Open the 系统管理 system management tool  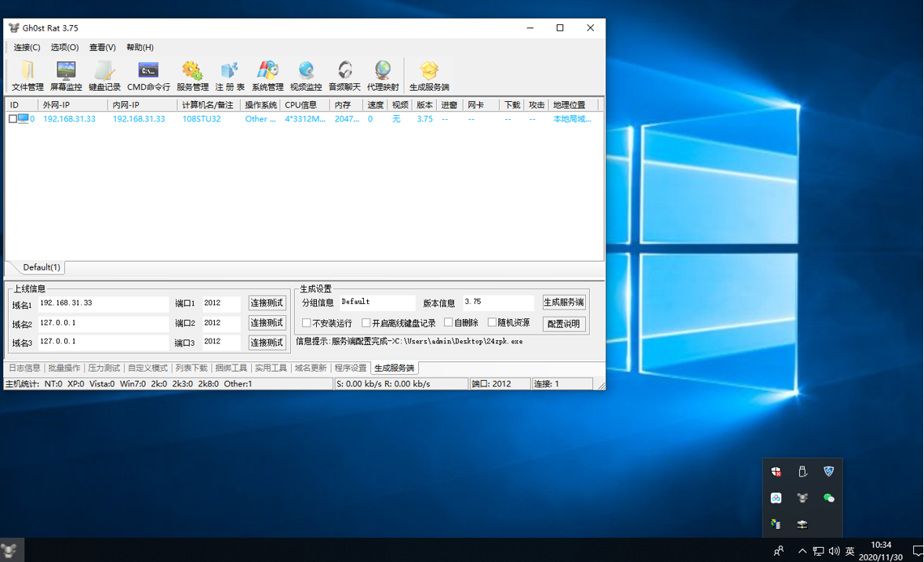click(x=267, y=75)
